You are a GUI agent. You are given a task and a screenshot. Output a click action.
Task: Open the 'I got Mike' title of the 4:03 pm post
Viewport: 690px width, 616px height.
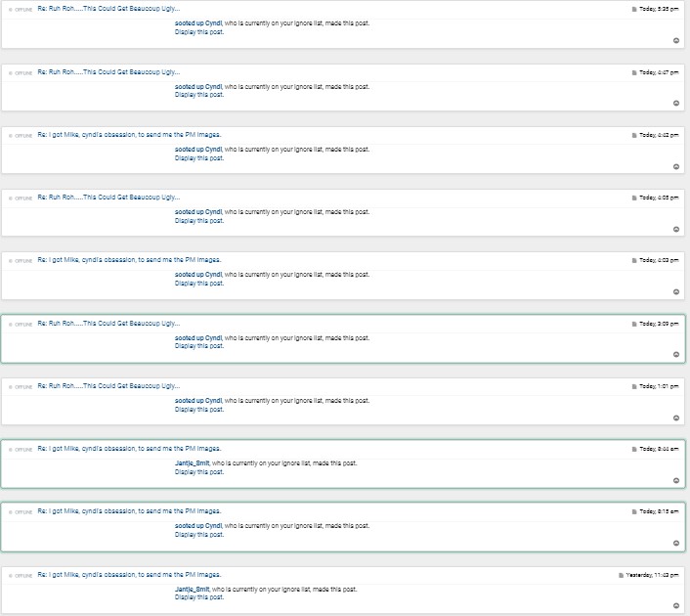pyautogui.click(x=129, y=260)
